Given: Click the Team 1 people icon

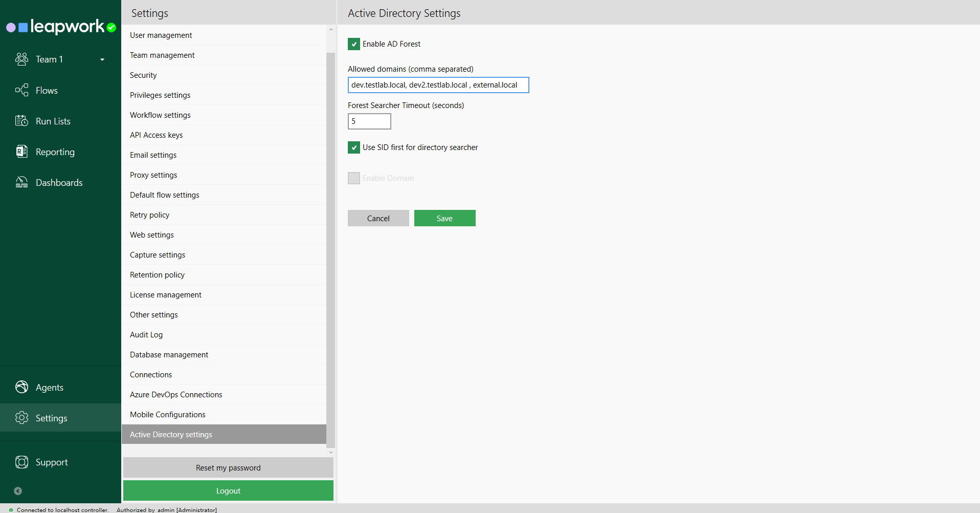Looking at the screenshot, I should 21,59.
